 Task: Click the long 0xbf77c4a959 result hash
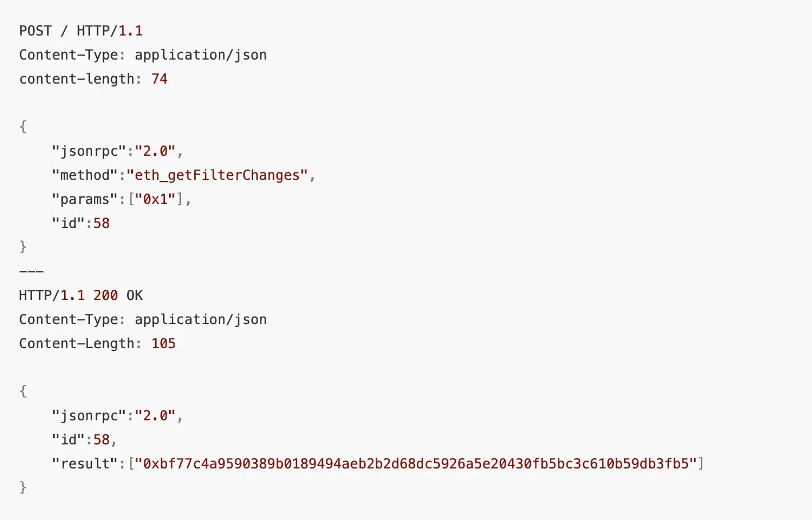click(x=416, y=464)
